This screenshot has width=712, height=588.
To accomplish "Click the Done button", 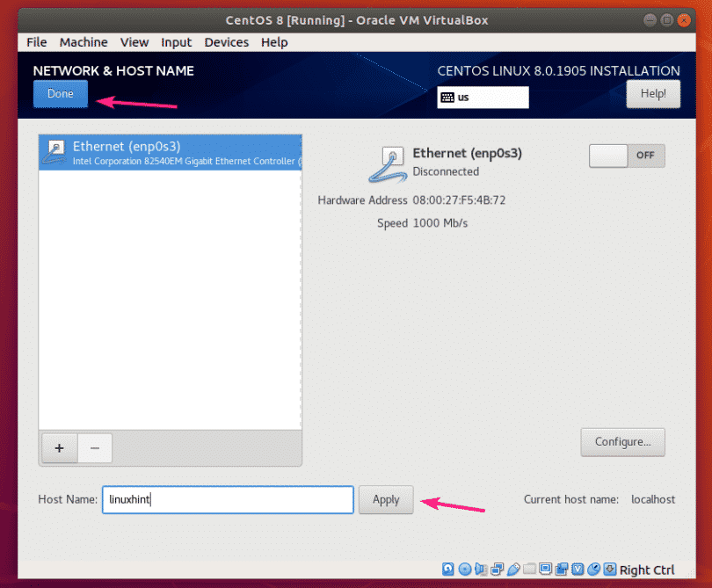I will [60, 93].
